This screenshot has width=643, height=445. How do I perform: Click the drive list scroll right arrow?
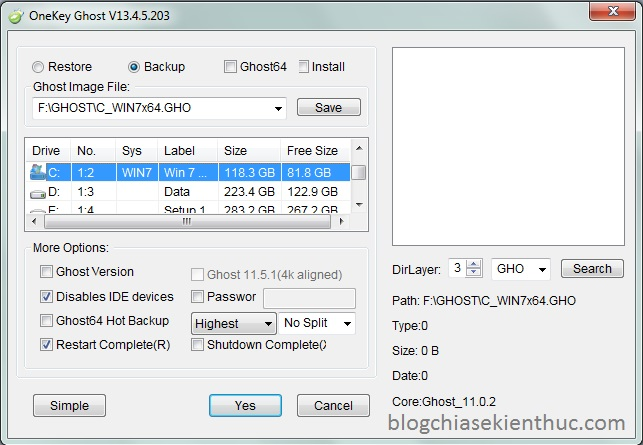pyautogui.click(x=341, y=221)
